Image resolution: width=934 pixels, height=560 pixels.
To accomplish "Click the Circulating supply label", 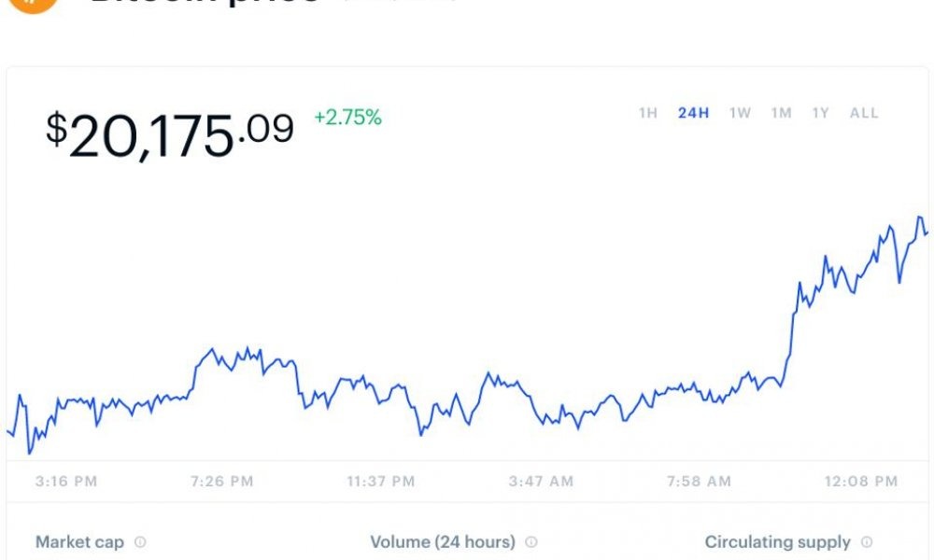I will 777,542.
